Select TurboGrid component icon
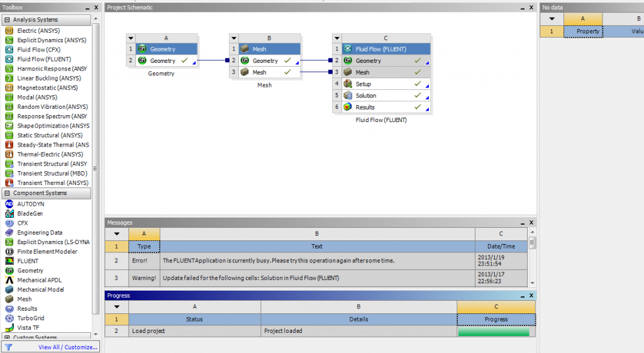The height and width of the screenshot is (353, 644). click(9, 318)
